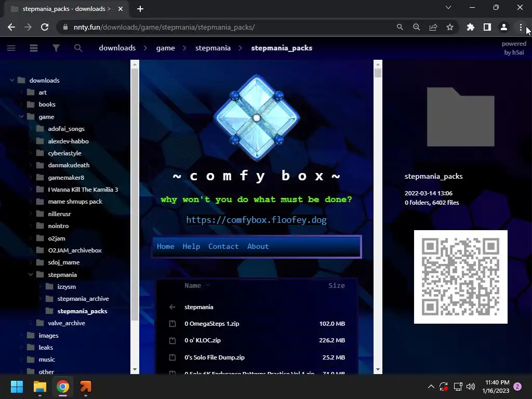
Task: Reload the current page
Action: [45, 27]
